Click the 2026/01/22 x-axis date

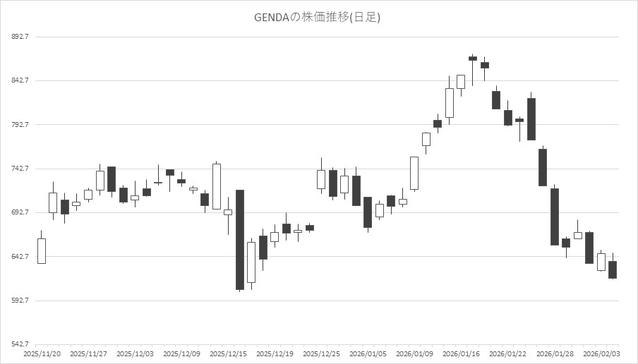click(507, 353)
